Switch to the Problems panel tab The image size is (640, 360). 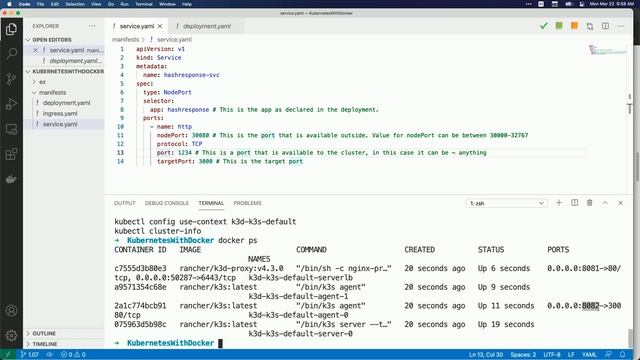247,203
